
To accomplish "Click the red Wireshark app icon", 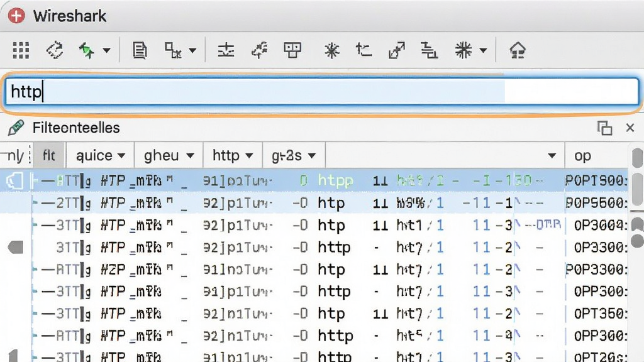I will (17, 16).
